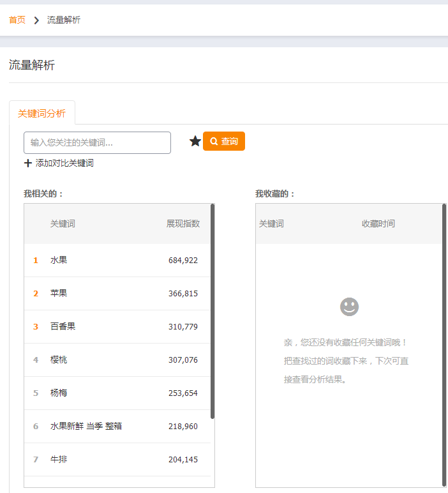This screenshot has height=493, width=448.
Task: Click the star favorite icon
Action: click(x=195, y=141)
